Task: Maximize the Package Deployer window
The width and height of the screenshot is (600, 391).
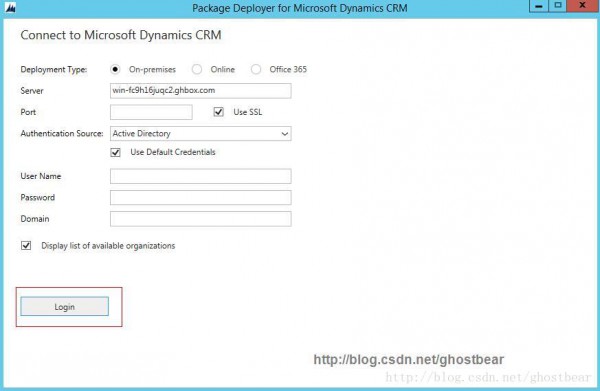Action: pos(558,6)
